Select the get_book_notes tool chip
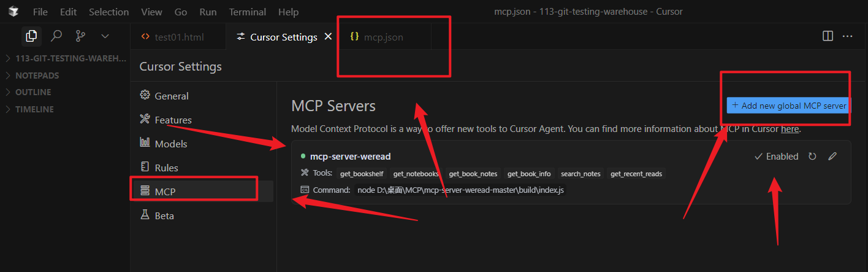Image resolution: width=868 pixels, height=272 pixels. click(473, 174)
